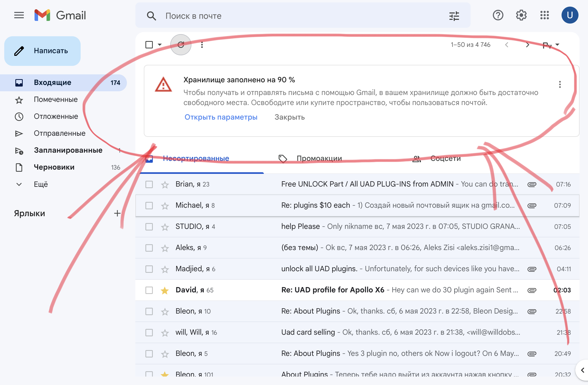The image size is (588, 385).
Task: Click the search magnifier icon
Action: pos(151,16)
